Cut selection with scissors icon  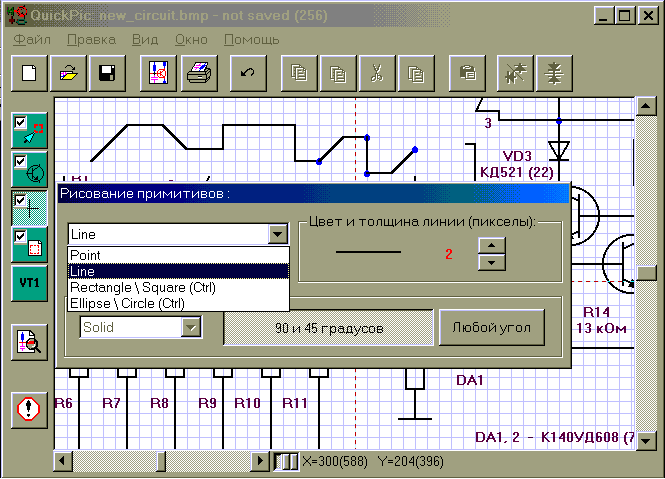coord(377,73)
